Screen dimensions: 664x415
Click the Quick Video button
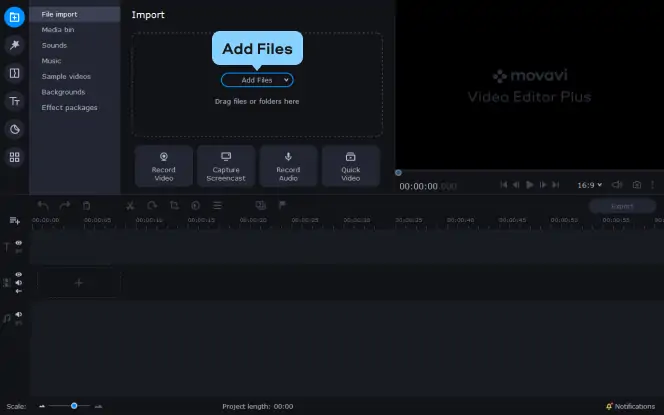pos(351,166)
